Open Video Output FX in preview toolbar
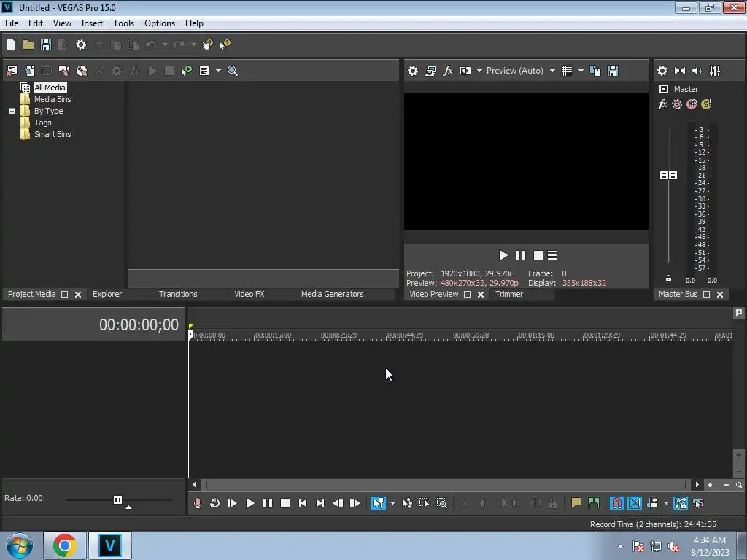The height and width of the screenshot is (560, 747). (448, 71)
